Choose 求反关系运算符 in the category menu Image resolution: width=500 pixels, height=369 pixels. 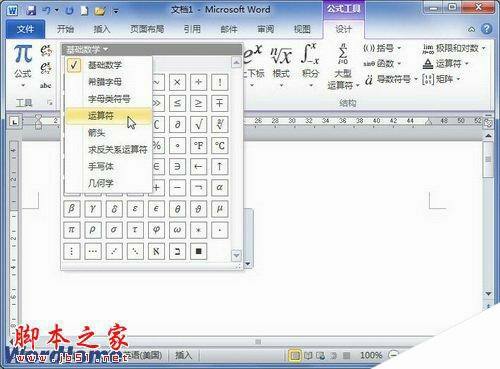coord(109,149)
